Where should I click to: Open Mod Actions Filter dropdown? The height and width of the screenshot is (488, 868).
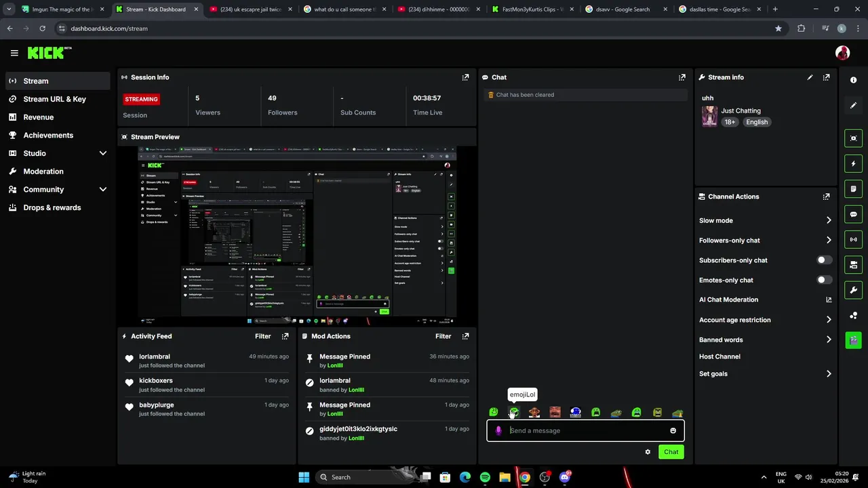tap(443, 336)
